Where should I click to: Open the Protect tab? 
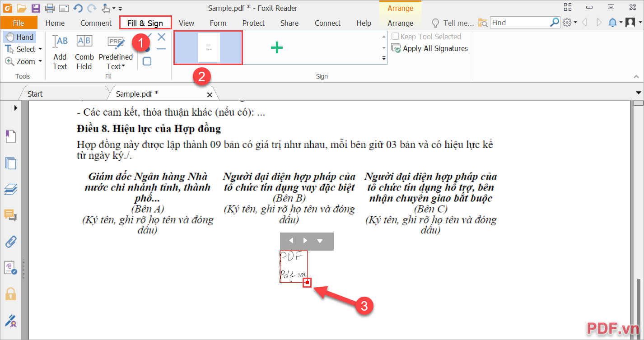tap(253, 23)
